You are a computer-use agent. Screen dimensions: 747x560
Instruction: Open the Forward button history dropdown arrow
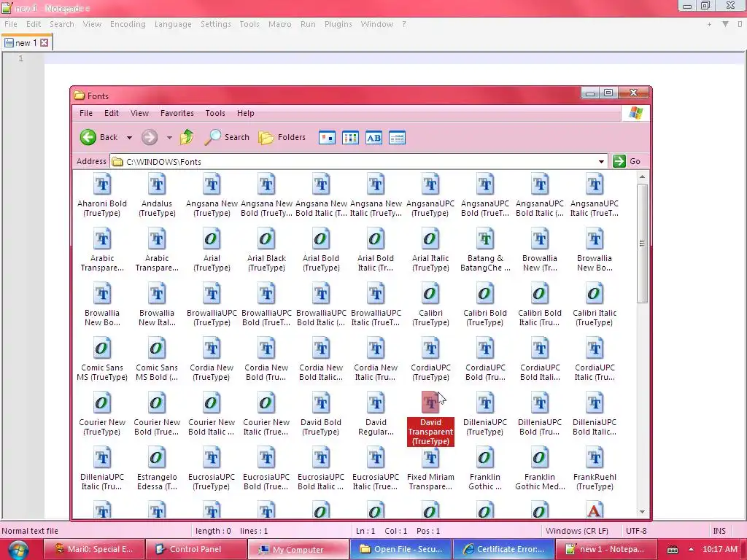pos(169,138)
